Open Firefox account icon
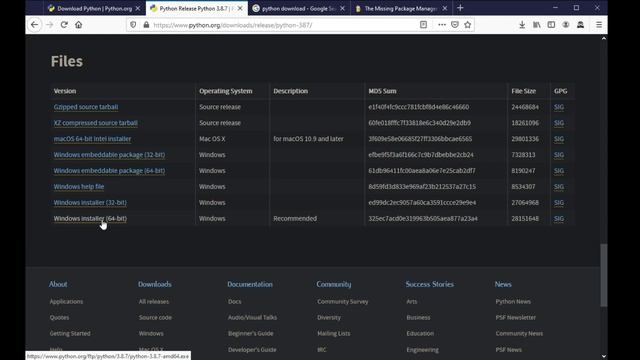This screenshot has width=640, height=360. tap(566, 25)
